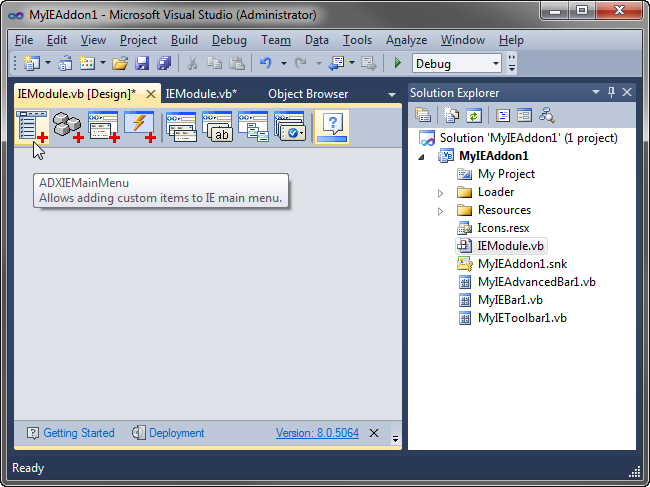Image resolution: width=650 pixels, height=487 pixels.
Task: Select My Project node
Action: coord(506,174)
